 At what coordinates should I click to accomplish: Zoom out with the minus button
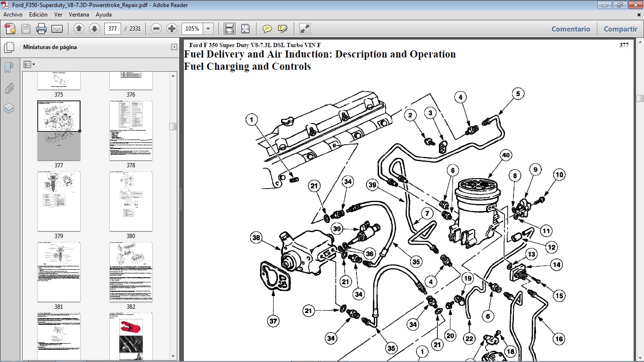(157, 29)
